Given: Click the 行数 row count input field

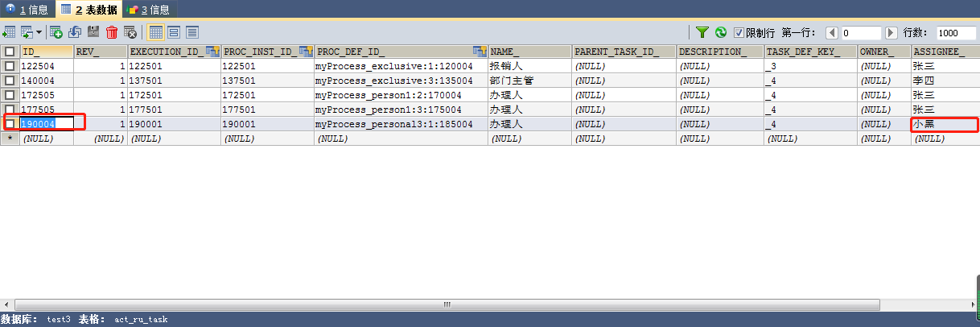Looking at the screenshot, I should click(x=956, y=33).
